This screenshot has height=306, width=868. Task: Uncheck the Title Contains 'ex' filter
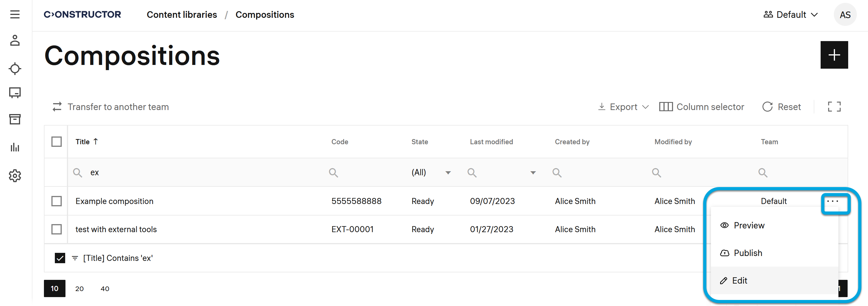pyautogui.click(x=60, y=258)
